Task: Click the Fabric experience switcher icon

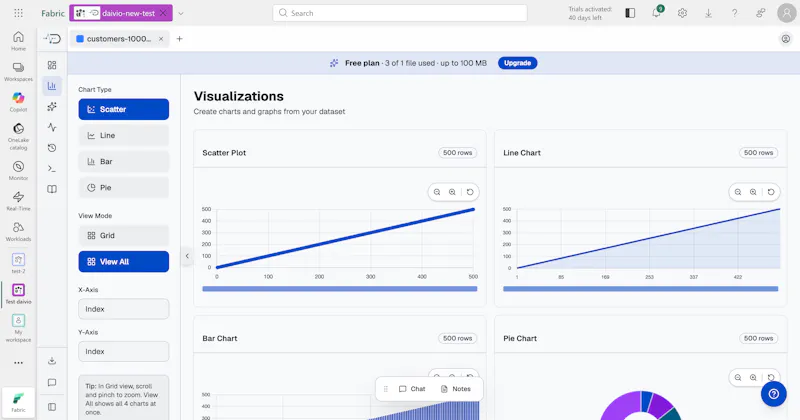Action: [x=18, y=402]
